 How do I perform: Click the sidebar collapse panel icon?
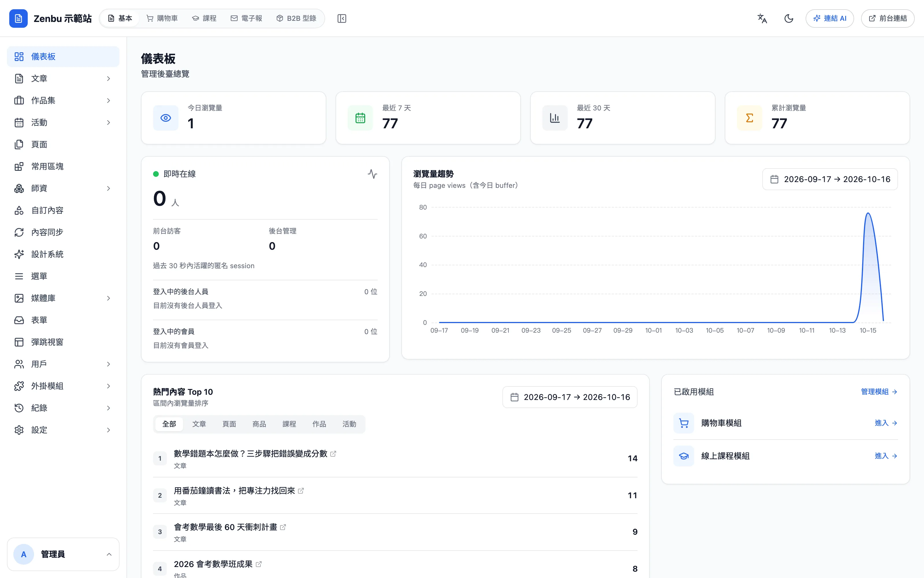[342, 18]
